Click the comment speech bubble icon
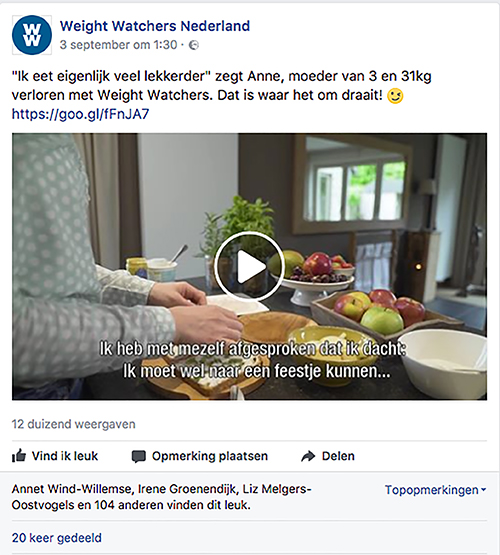Image resolution: width=500 pixels, height=555 pixels. tap(138, 456)
